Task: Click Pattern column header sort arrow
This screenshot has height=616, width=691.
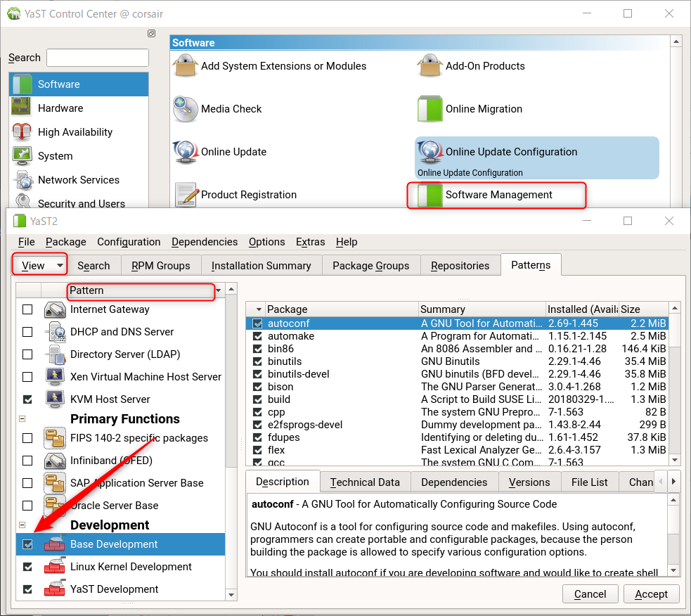Action: [219, 290]
